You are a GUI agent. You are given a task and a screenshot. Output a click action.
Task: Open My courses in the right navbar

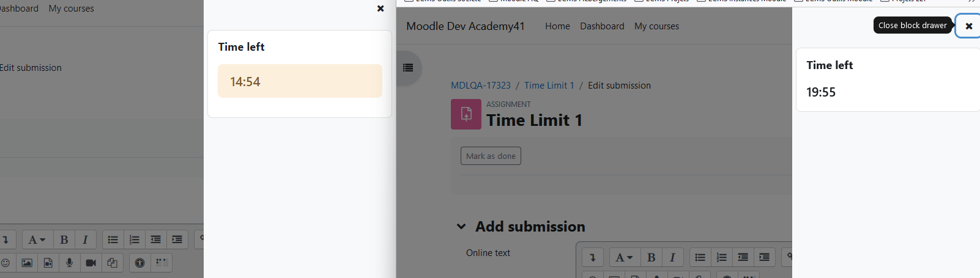(x=656, y=26)
